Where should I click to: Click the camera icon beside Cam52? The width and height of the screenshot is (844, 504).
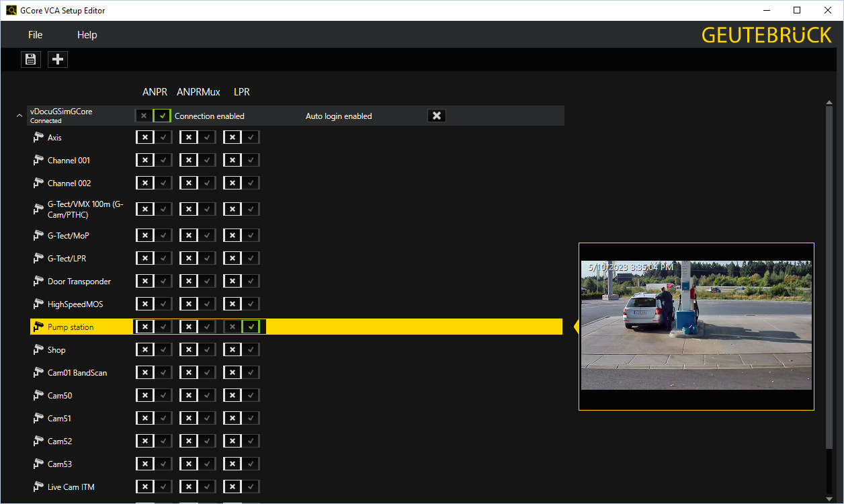pyautogui.click(x=38, y=442)
